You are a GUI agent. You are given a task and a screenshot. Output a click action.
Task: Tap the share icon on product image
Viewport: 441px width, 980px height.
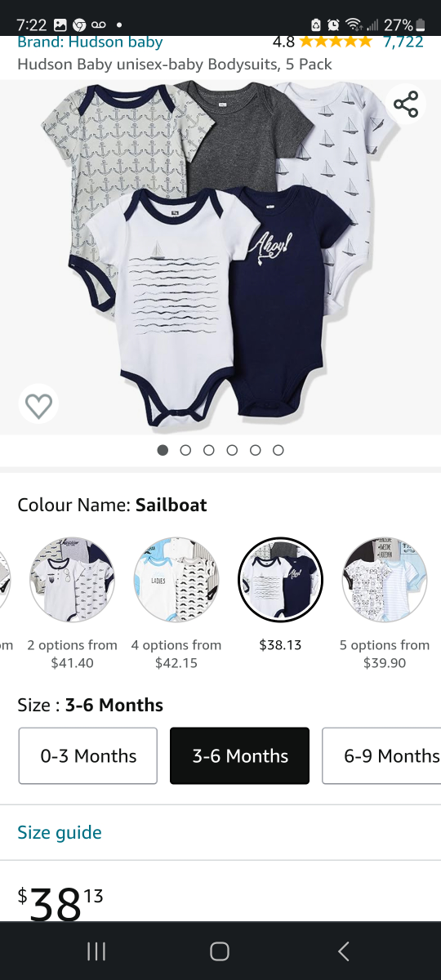[406, 105]
